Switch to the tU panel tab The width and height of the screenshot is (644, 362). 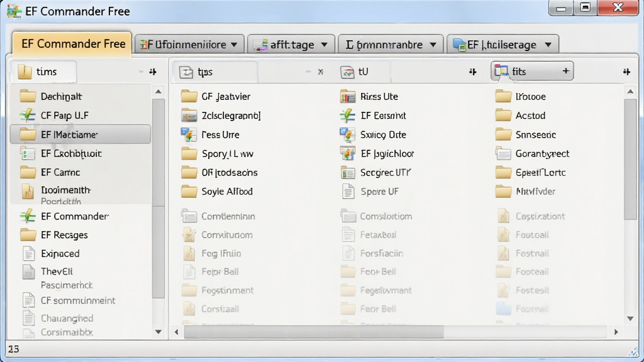(363, 72)
